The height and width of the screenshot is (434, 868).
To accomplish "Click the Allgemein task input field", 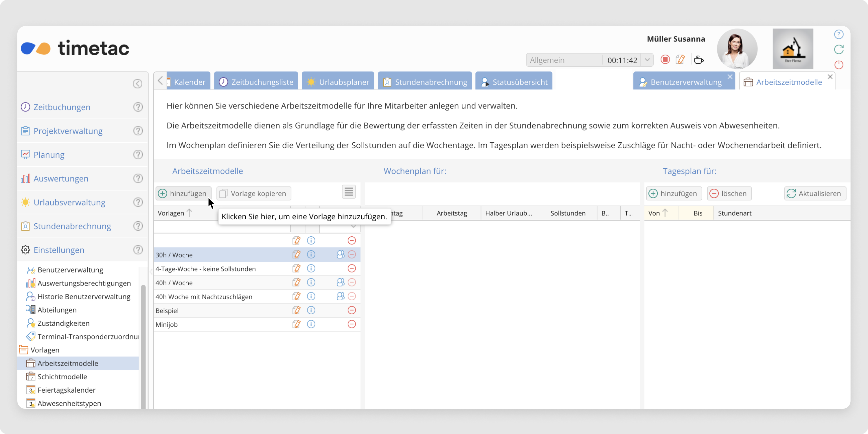I will pyautogui.click(x=564, y=60).
